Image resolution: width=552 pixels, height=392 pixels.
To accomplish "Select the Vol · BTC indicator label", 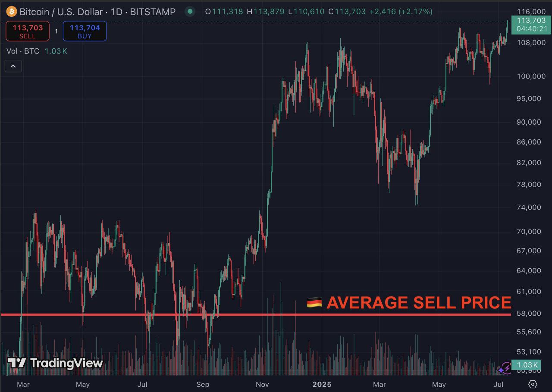I will pyautogui.click(x=23, y=51).
